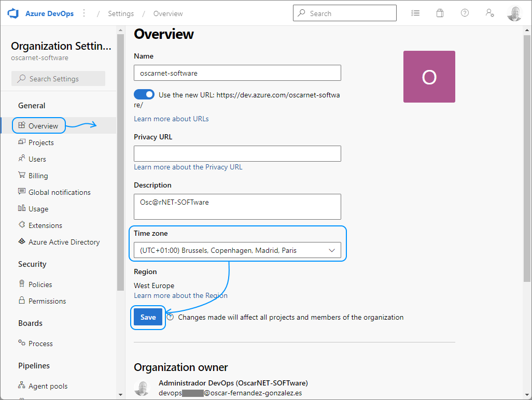
Task: Click into the Name input field
Action: (x=237, y=73)
